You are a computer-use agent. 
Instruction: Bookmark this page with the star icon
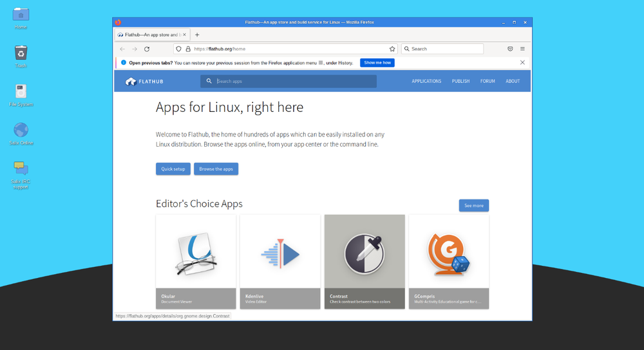392,49
